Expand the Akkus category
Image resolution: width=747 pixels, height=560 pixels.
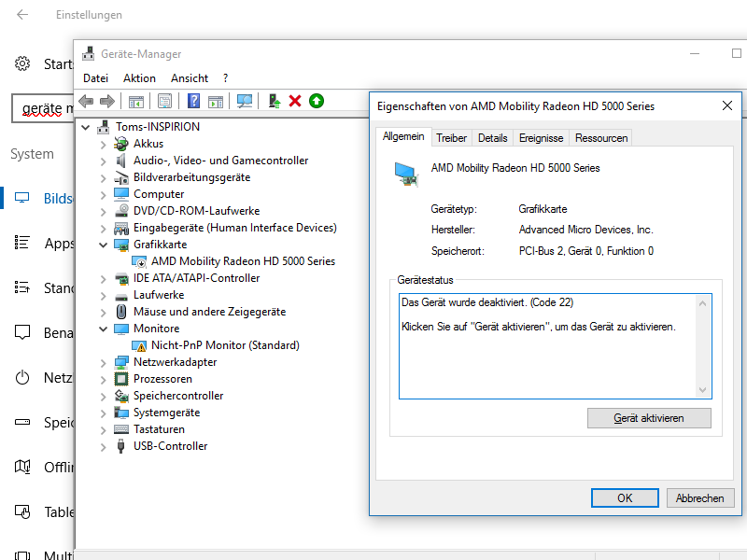tap(104, 145)
